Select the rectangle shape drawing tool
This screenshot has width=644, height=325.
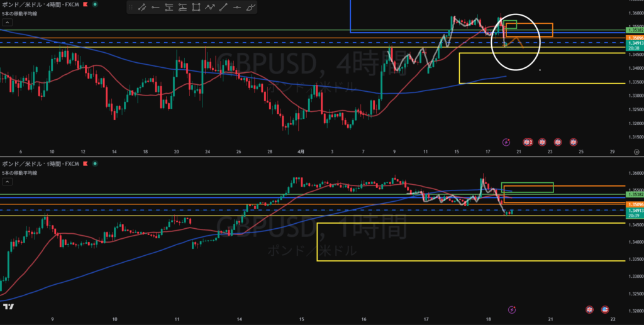[x=196, y=8]
